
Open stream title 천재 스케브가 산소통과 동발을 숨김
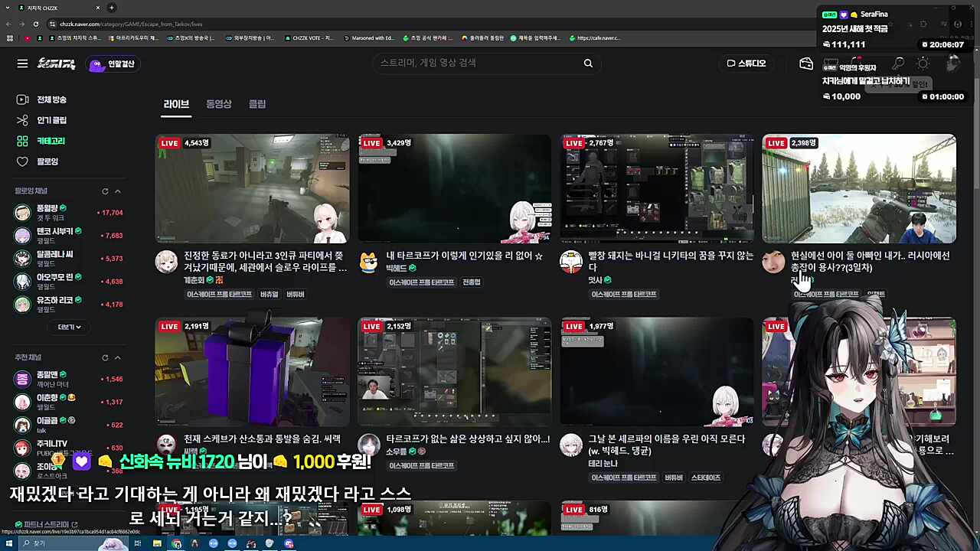(262, 439)
